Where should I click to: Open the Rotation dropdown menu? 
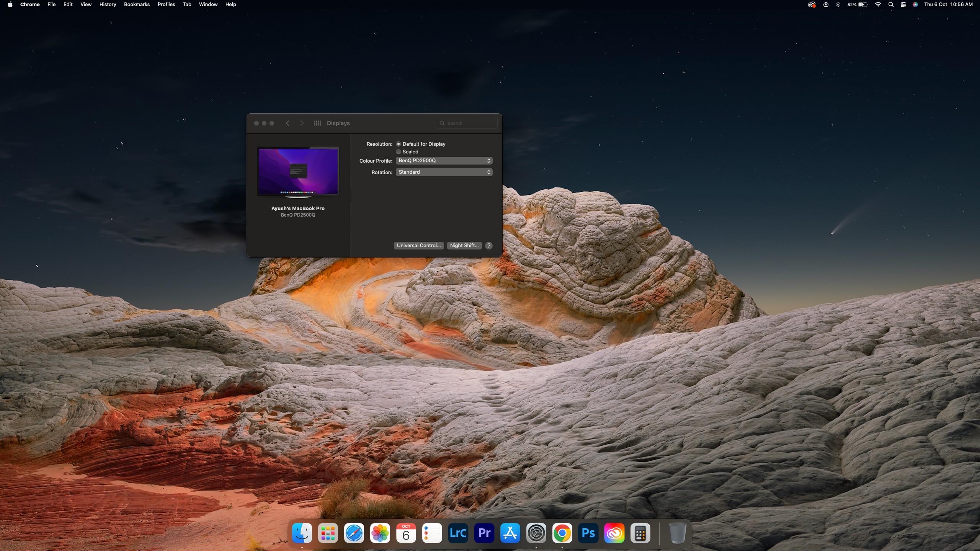[x=444, y=172]
